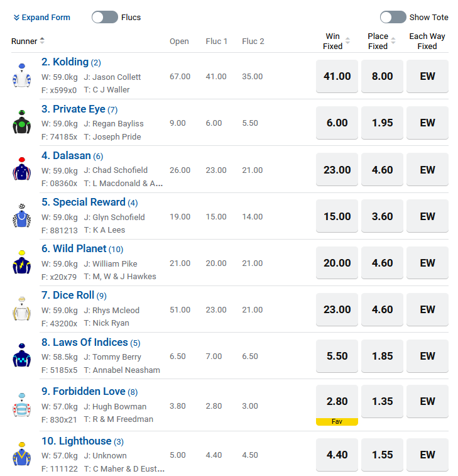Click Dice Roll's white and gold silks icon
The height and width of the screenshot is (476, 458).
[21, 309]
